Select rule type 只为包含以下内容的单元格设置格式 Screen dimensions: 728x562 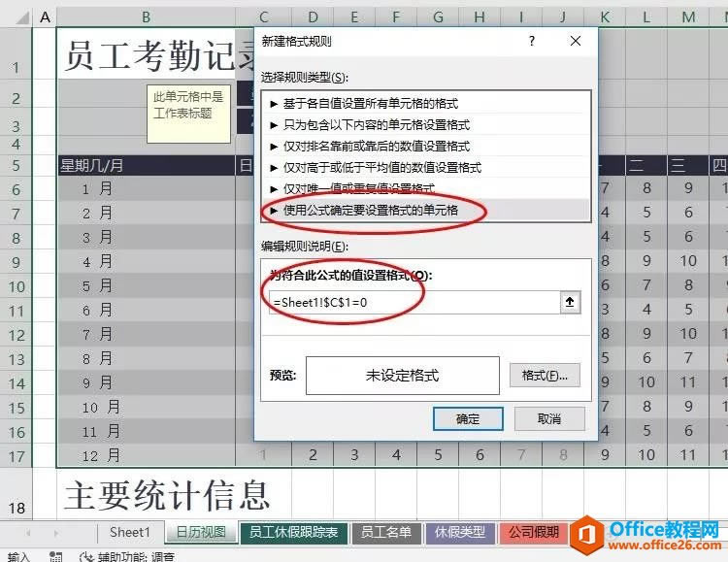point(426,124)
